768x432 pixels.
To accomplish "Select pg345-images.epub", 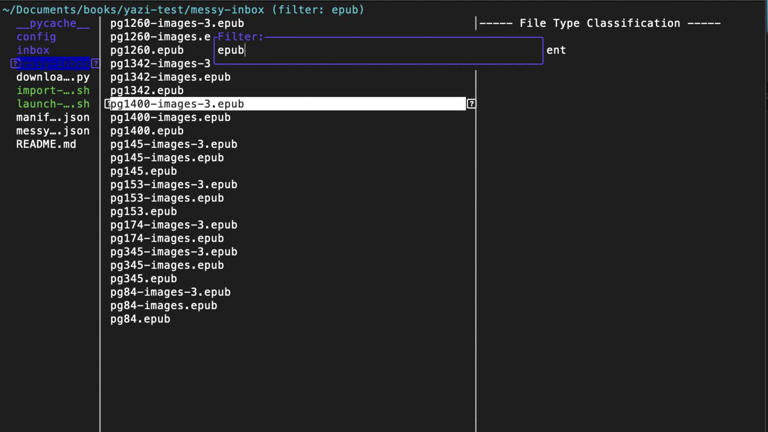I will [167, 265].
